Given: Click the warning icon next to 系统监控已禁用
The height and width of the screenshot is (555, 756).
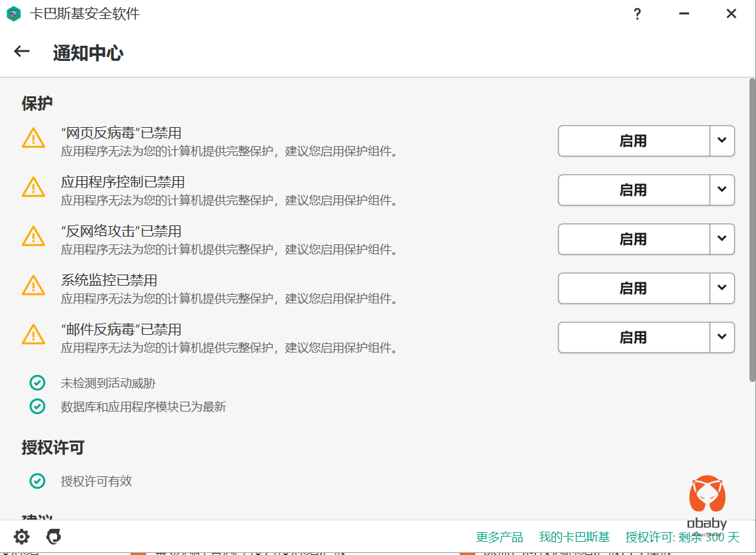Looking at the screenshot, I should point(33,286).
